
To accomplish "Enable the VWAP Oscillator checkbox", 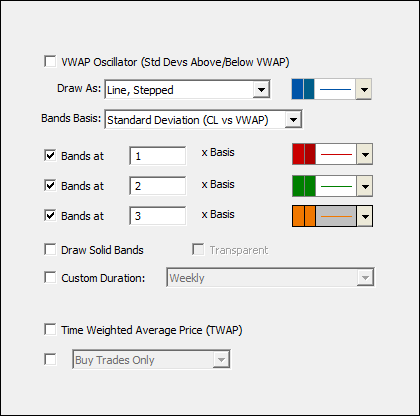I will [x=50, y=62].
